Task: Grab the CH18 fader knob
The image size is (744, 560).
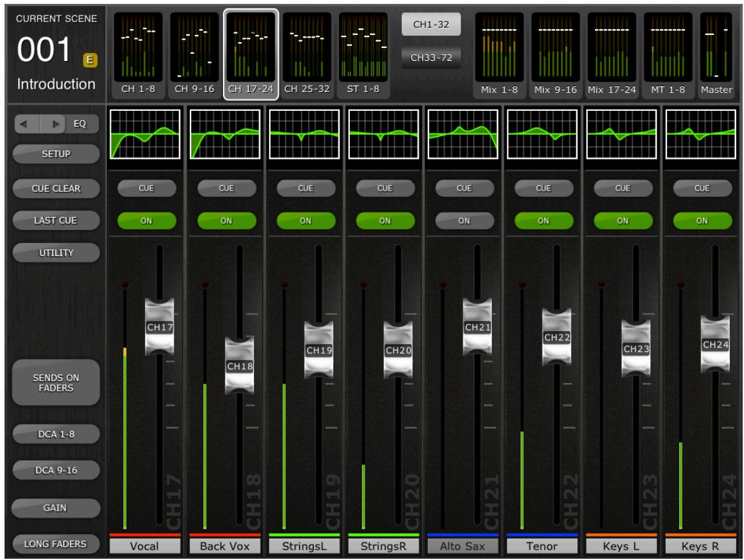Action: coord(240,366)
